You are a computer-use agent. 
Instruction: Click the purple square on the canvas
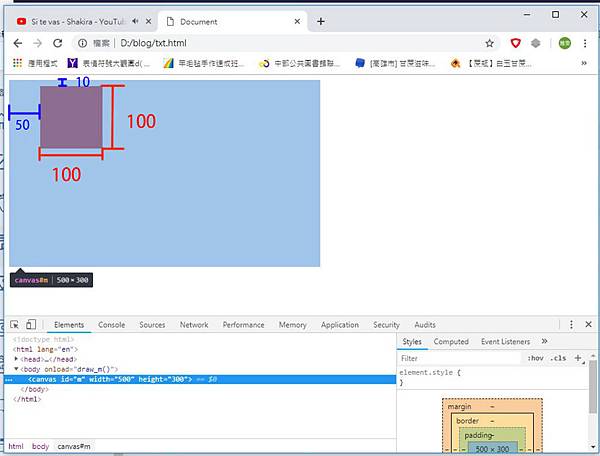(x=71, y=117)
